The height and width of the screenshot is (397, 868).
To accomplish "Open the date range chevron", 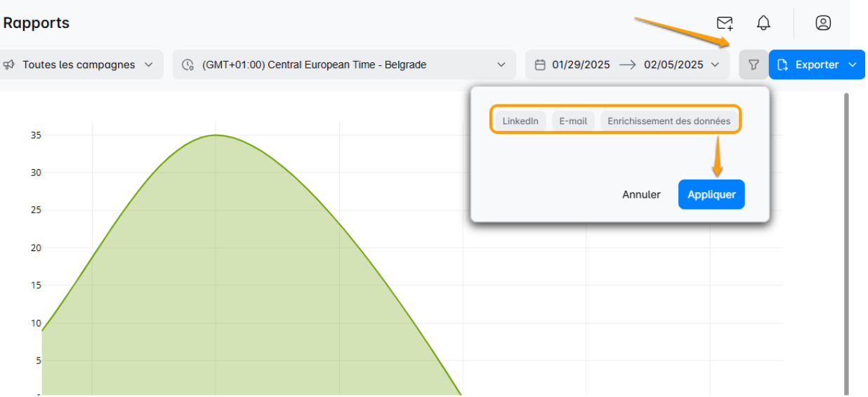I will pos(715,65).
